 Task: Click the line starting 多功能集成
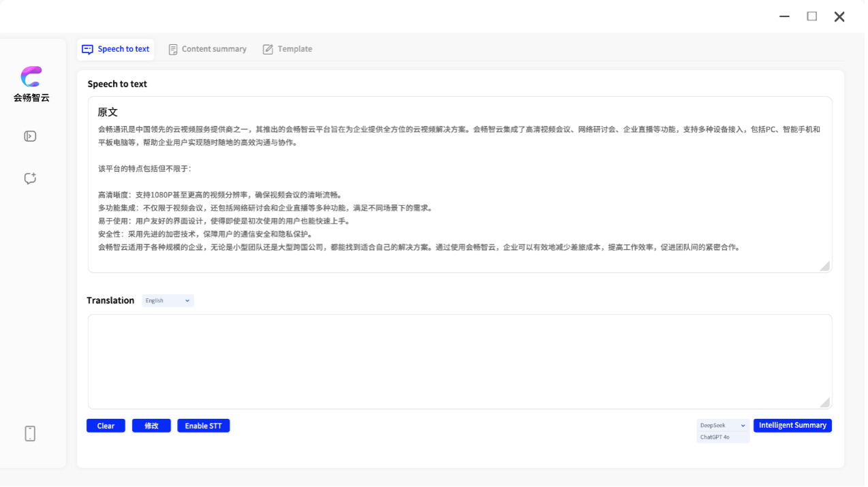pyautogui.click(x=265, y=208)
